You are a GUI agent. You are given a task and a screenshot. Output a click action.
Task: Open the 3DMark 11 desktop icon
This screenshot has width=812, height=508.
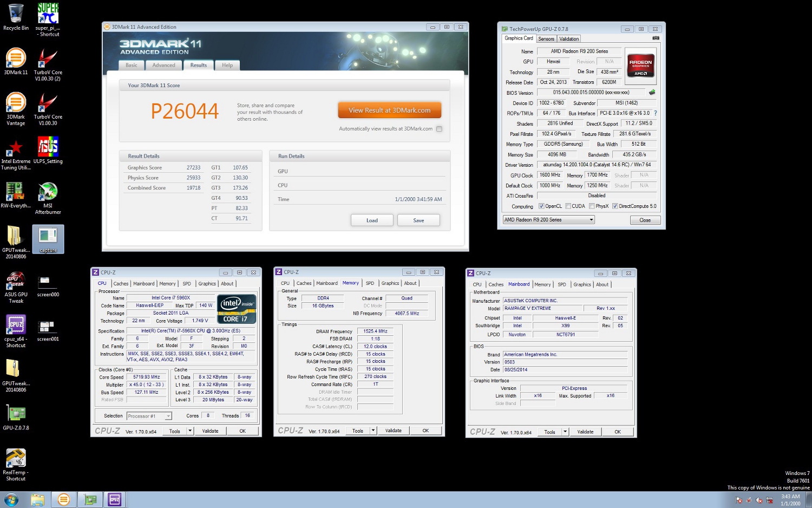[16, 61]
